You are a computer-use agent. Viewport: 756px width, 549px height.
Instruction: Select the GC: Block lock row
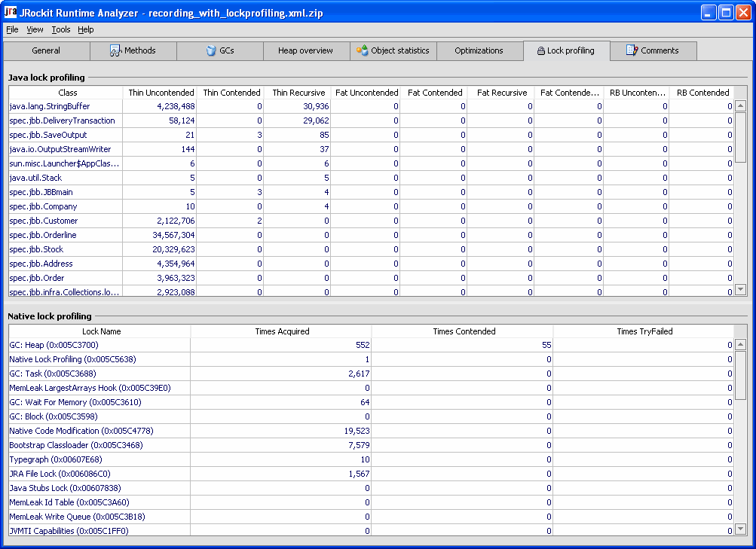tap(372, 416)
